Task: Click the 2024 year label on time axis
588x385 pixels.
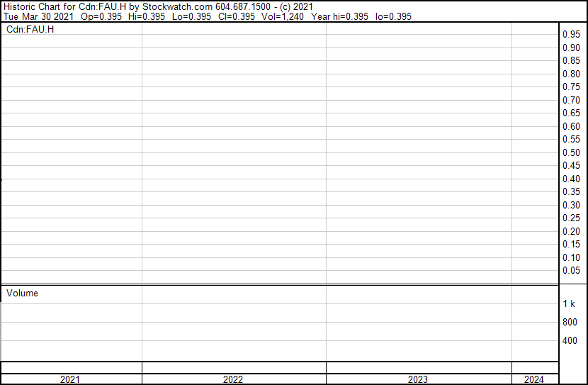Action: point(534,379)
